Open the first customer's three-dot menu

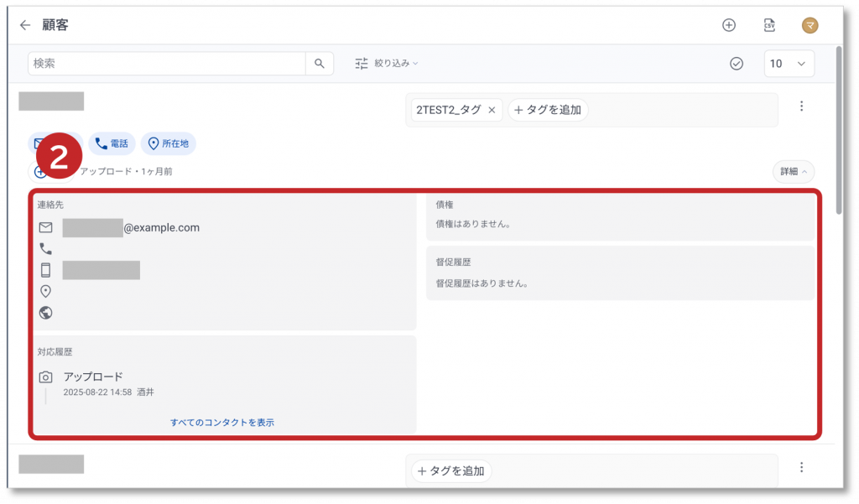pos(802,107)
